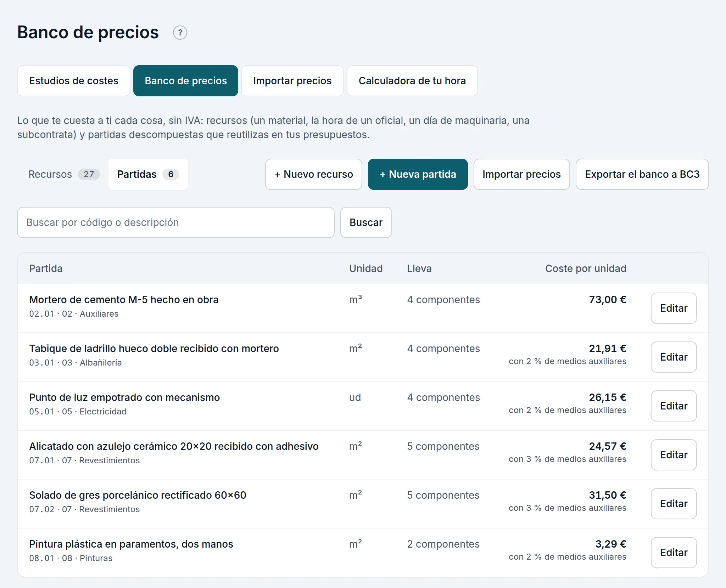Click the code 08.01 · 08 · Pinturas
This screenshot has height=588, width=726.
[x=71, y=558]
